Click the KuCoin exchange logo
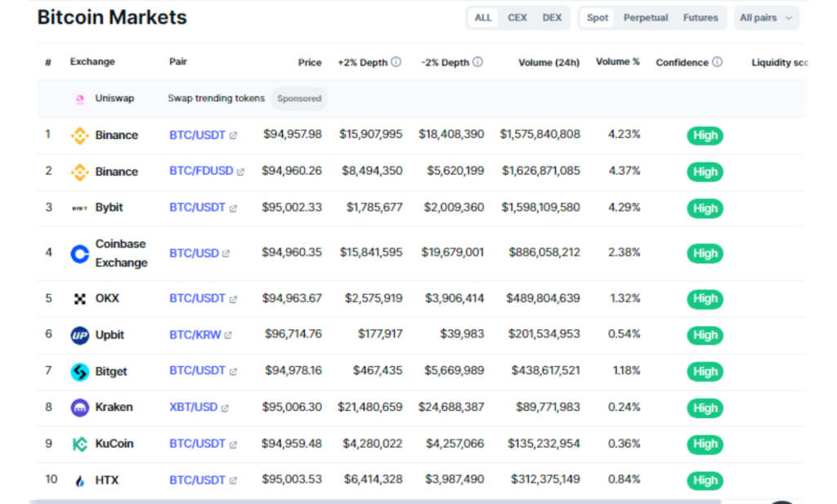The width and height of the screenshot is (837, 504). pyautogui.click(x=79, y=444)
